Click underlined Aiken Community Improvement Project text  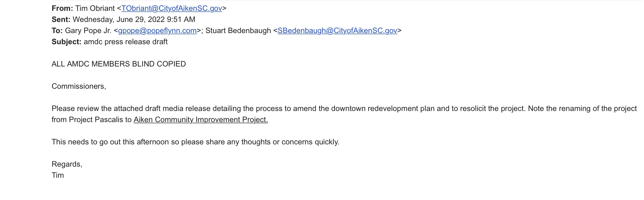point(201,120)
